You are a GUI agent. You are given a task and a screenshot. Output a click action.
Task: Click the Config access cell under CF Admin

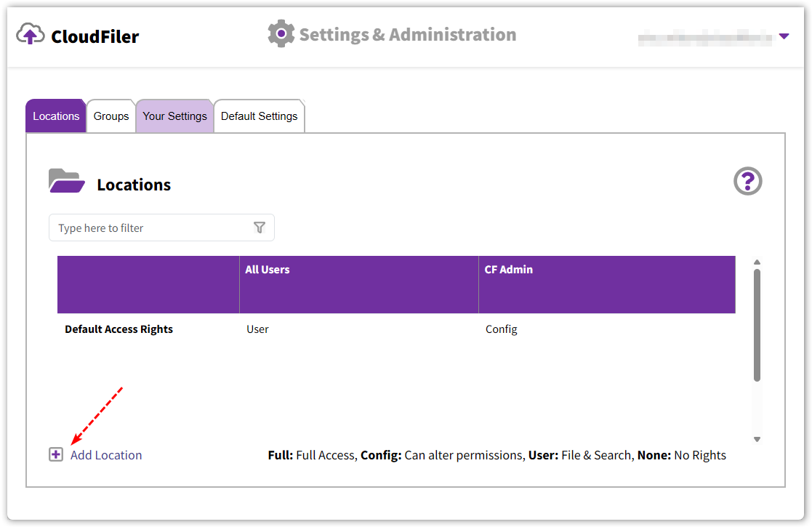[501, 329]
